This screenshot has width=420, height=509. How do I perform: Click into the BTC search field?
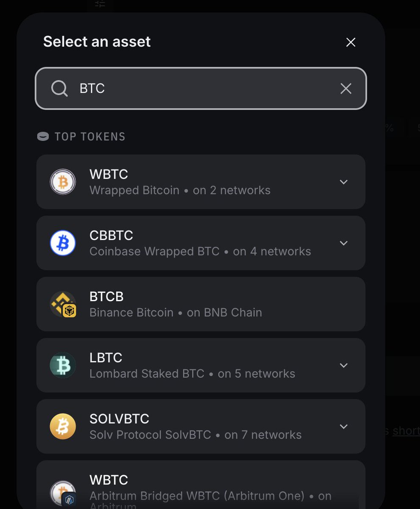click(x=201, y=89)
